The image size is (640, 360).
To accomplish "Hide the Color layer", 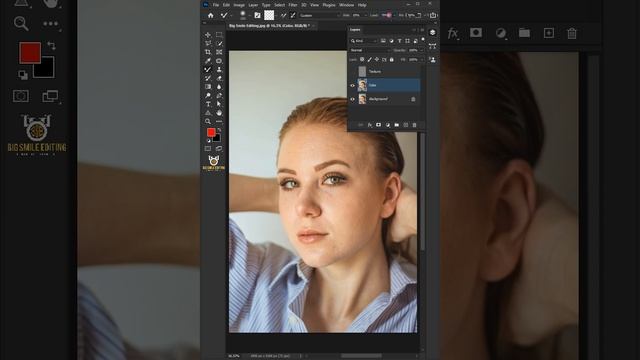I will [353, 85].
